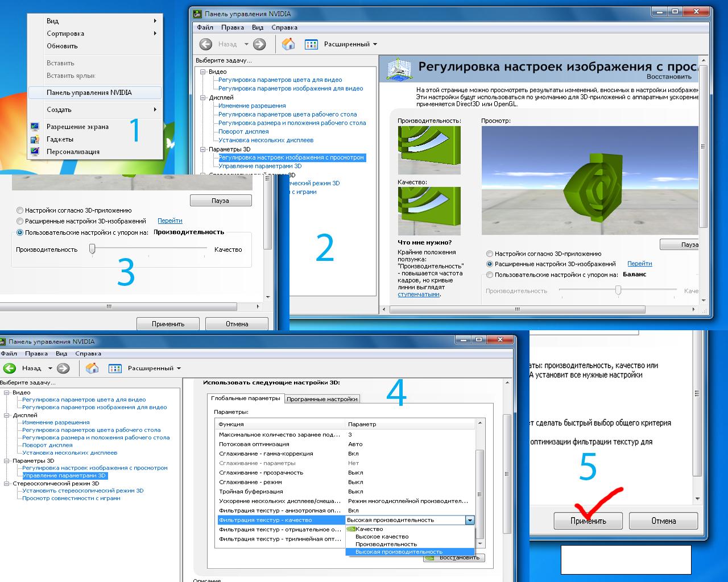Open 'Панель управления NVIDIA' from context menu

point(95,93)
